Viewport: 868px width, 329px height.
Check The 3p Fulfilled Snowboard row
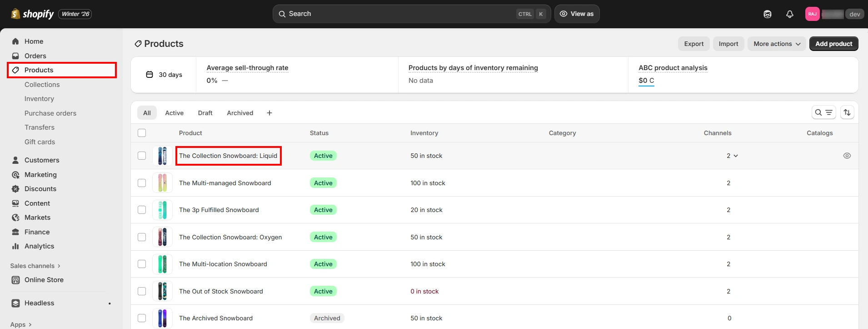pos(142,210)
